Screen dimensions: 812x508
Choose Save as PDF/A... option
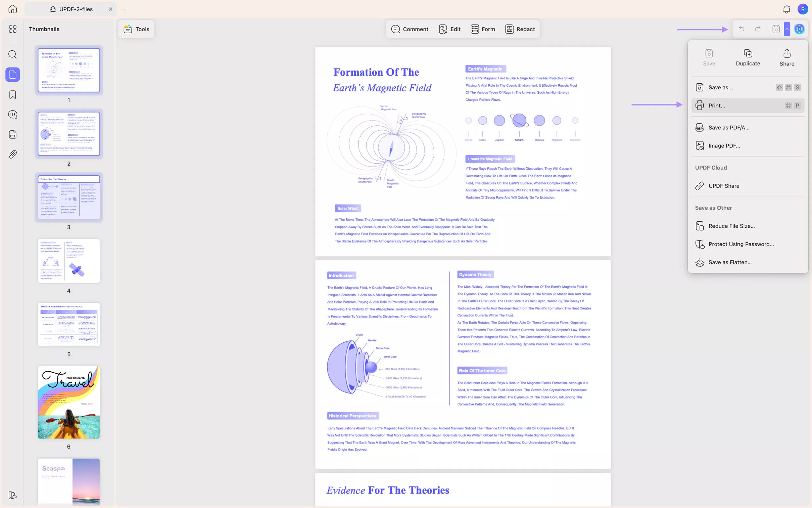[728, 128]
